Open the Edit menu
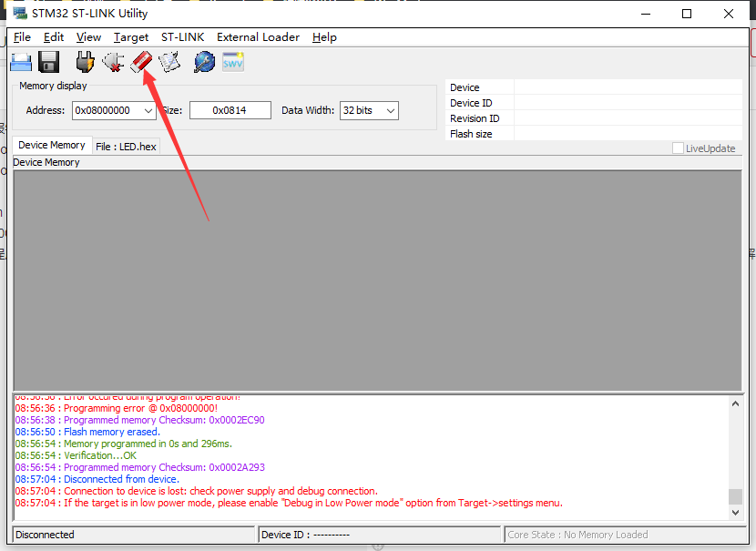Viewport: 756px width, 551px height. [x=54, y=37]
